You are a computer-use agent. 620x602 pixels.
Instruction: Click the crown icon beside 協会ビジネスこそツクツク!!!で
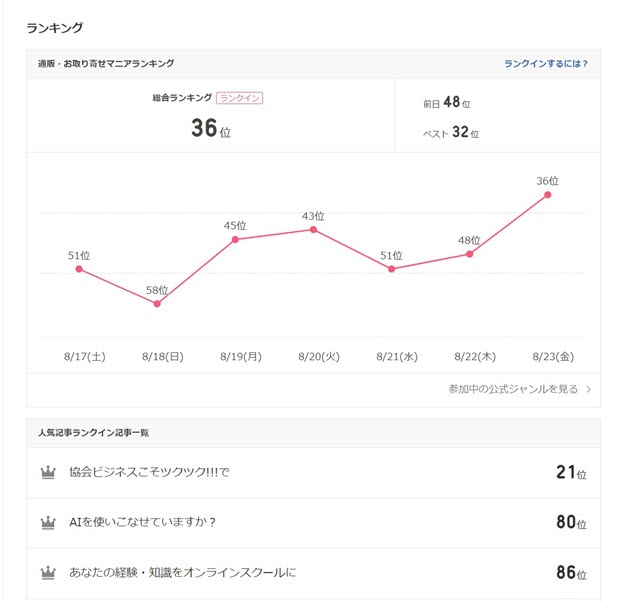point(48,473)
